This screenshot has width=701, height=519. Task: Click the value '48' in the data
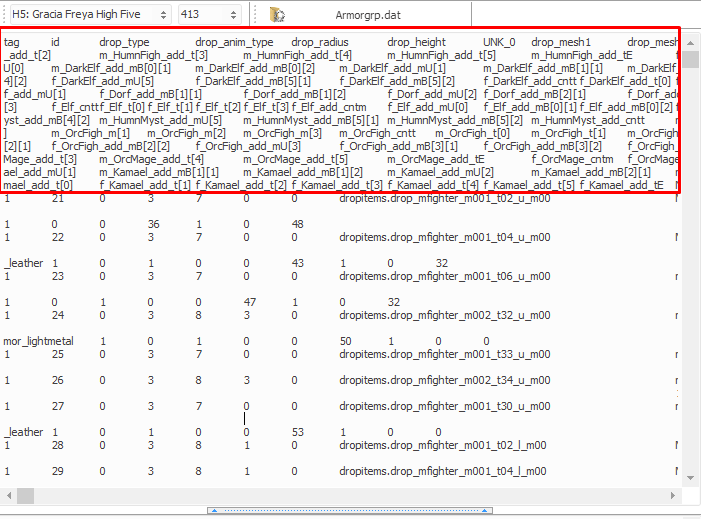pos(297,224)
